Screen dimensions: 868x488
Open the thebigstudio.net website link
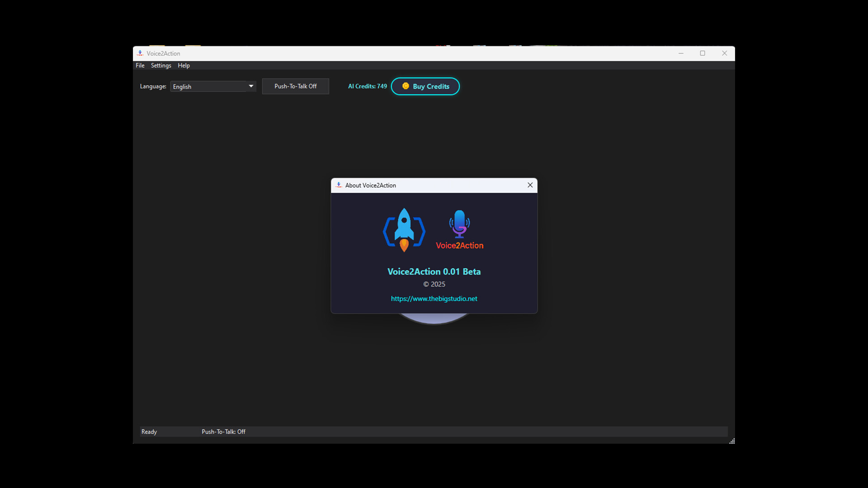click(x=434, y=298)
